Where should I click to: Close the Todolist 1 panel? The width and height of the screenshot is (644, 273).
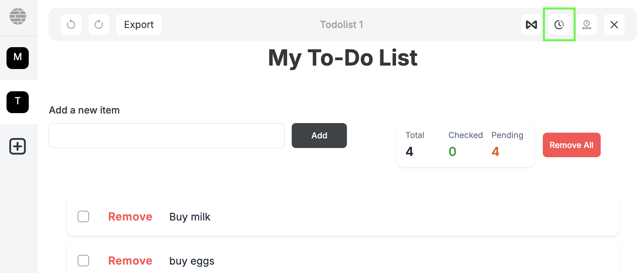[614, 25]
